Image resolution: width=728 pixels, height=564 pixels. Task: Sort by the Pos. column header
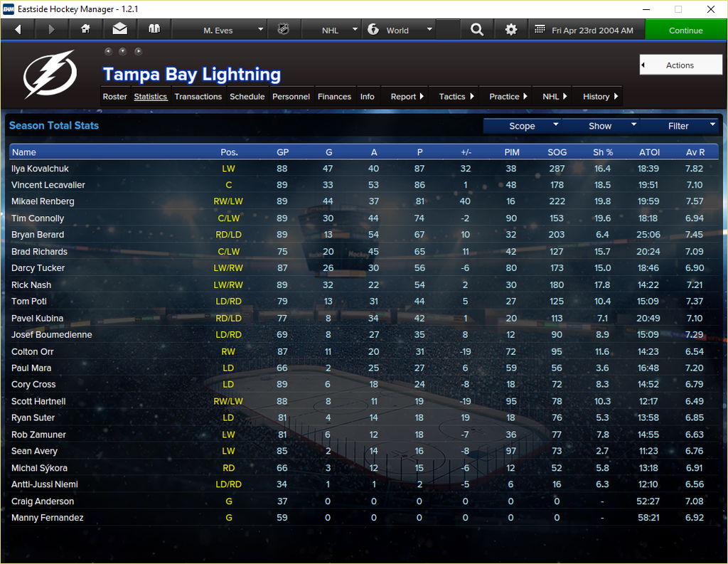230,152
